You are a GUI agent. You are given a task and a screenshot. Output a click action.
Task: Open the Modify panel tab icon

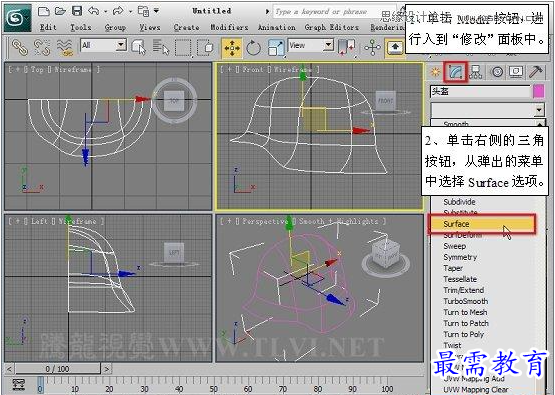click(456, 72)
